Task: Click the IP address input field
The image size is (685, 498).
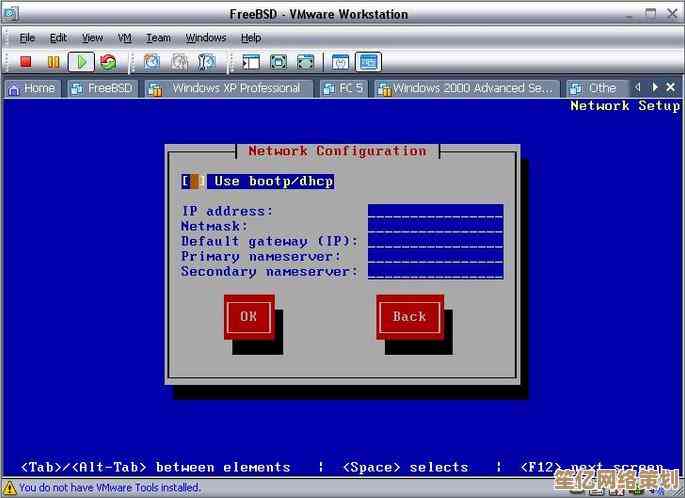Action: click(x=435, y=211)
